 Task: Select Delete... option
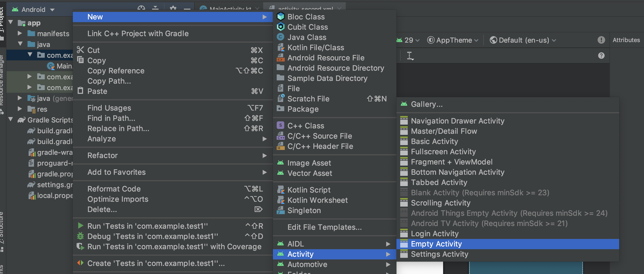coord(173,210)
